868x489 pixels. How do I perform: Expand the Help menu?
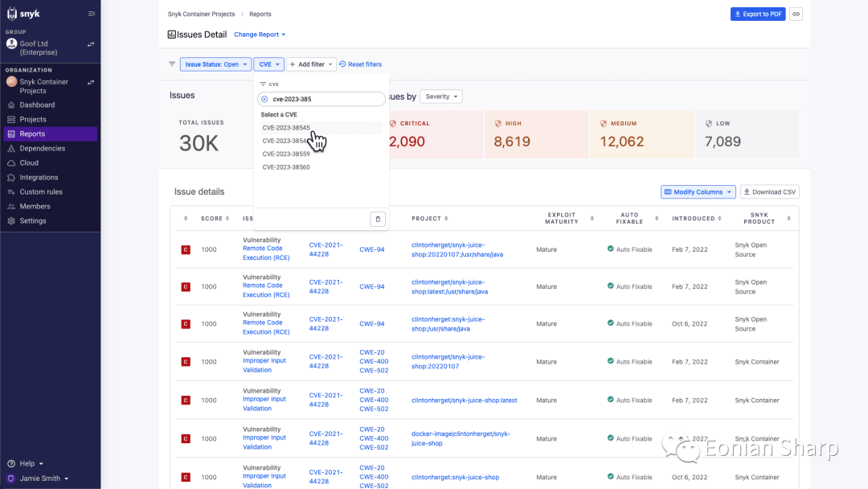coord(26,463)
